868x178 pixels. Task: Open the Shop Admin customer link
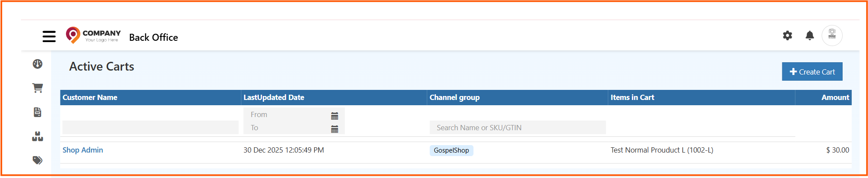coord(83,150)
